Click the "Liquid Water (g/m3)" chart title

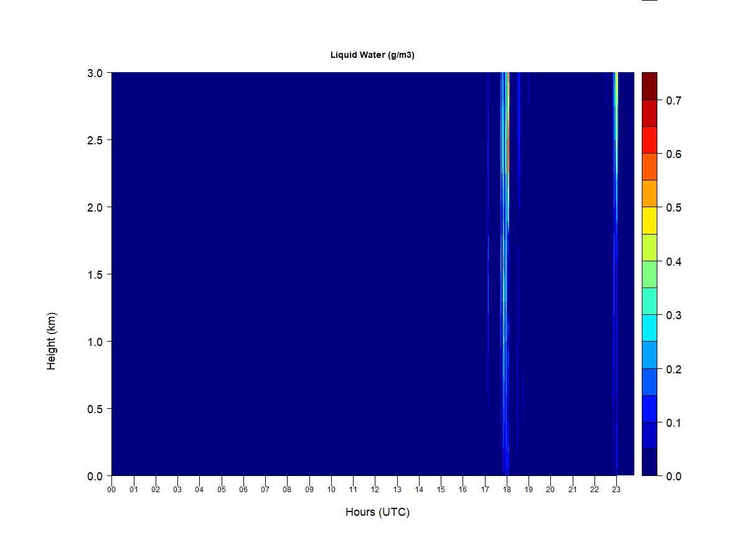pos(372,55)
